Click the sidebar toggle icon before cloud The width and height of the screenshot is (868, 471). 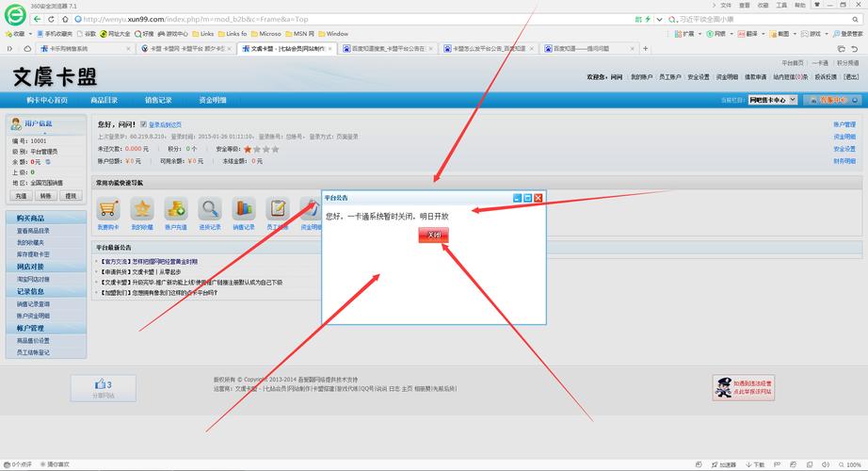click(x=10, y=49)
